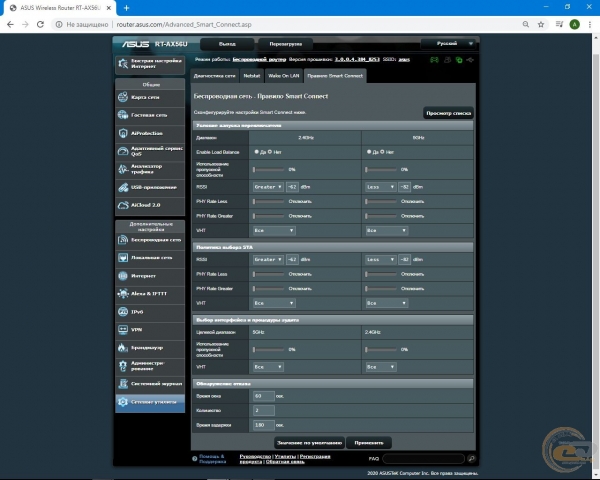Open the USB-приложение icon

coord(123,187)
